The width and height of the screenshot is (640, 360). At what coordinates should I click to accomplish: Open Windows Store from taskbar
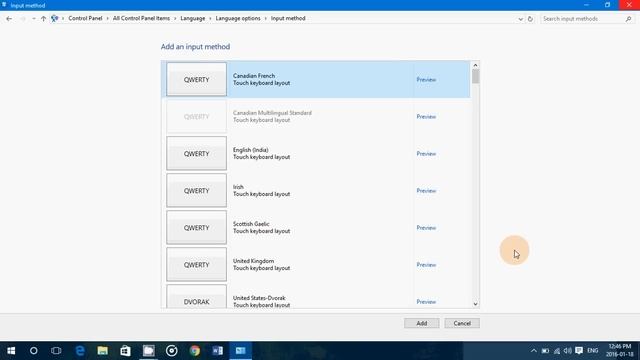coord(125,351)
